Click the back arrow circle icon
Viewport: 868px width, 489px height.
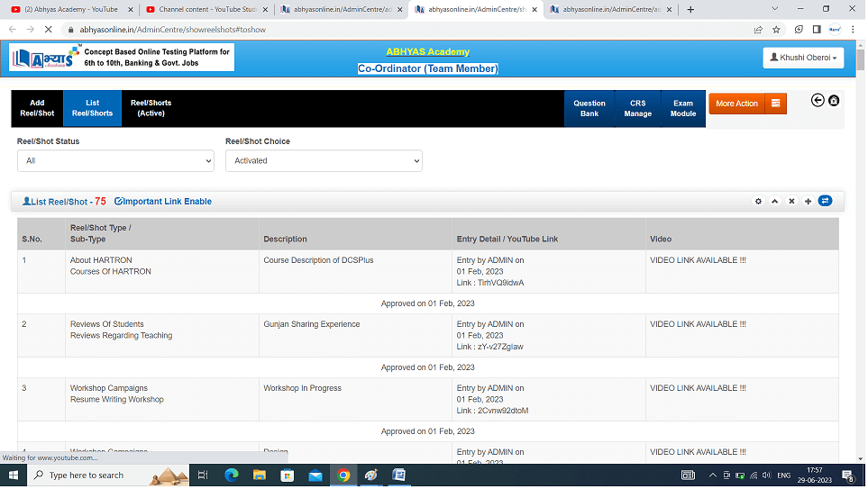coord(818,101)
